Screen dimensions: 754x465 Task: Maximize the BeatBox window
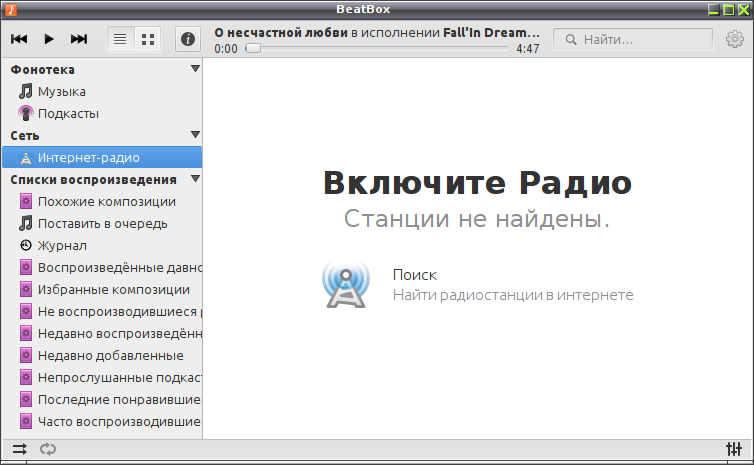point(729,10)
